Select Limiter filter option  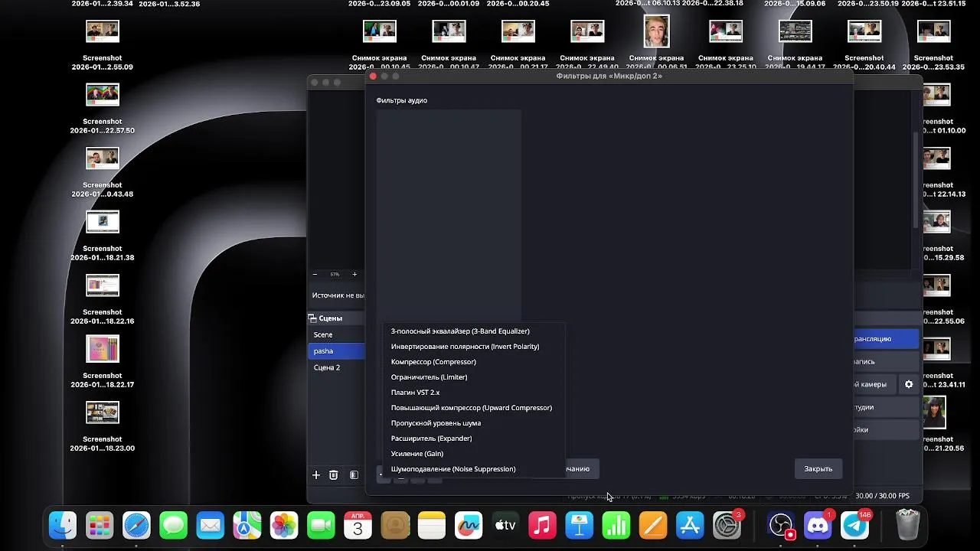[473, 377]
